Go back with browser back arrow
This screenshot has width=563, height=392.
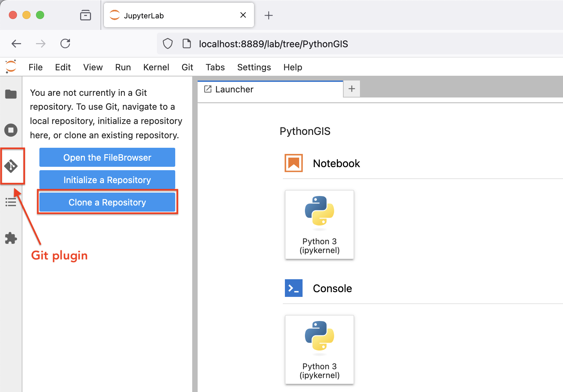[x=16, y=43]
